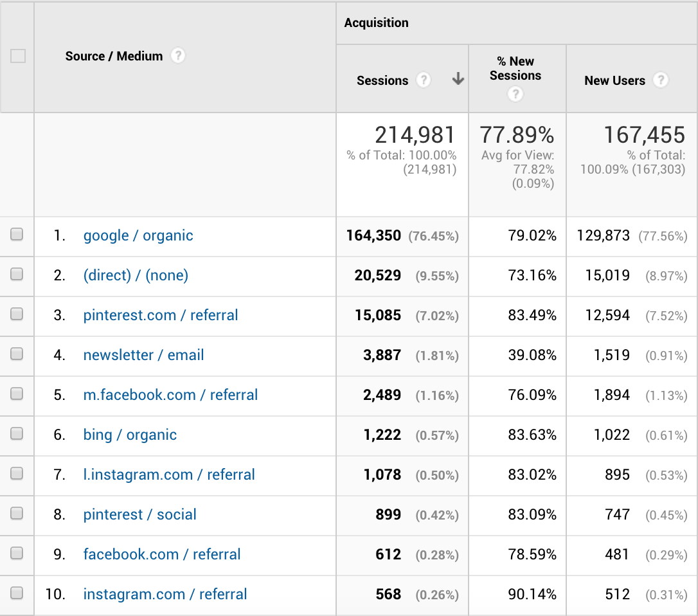Select sessions value 899
Screen dimensions: 698x616
388,514
